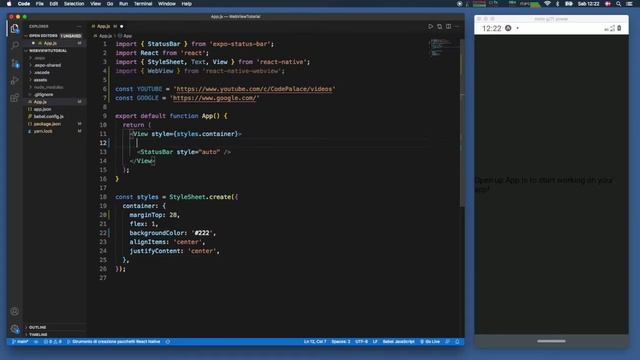
Task: Expand the node_modules folder
Action: [x=49, y=87]
